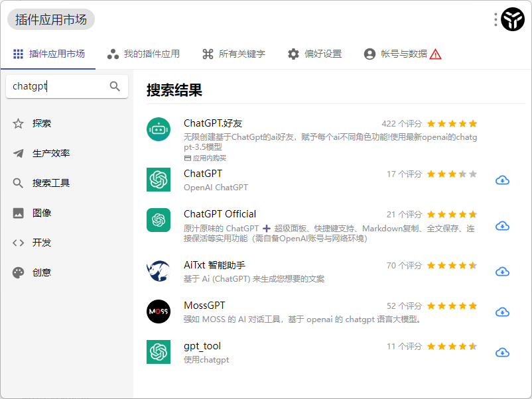This screenshot has height=399, width=532.
Task: Select 探索 category in sidebar
Action: [x=42, y=123]
